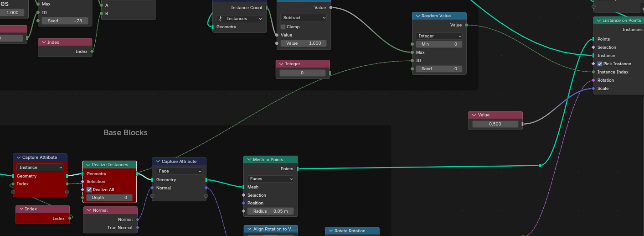Click the Integer node output socket
This screenshot has width=644, height=236.
[x=330, y=73]
